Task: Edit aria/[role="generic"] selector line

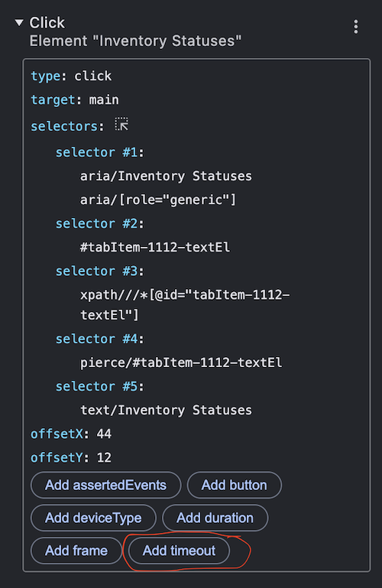Action: coord(158,200)
